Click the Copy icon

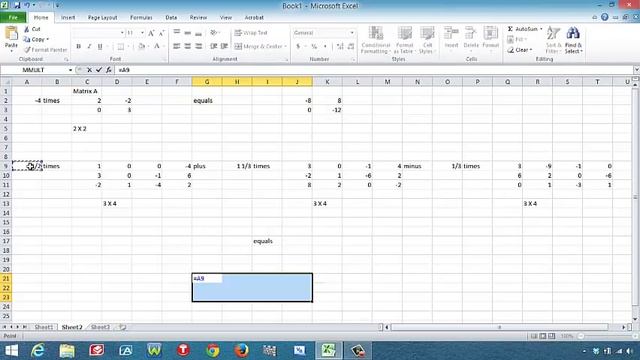pyautogui.click(x=27, y=39)
